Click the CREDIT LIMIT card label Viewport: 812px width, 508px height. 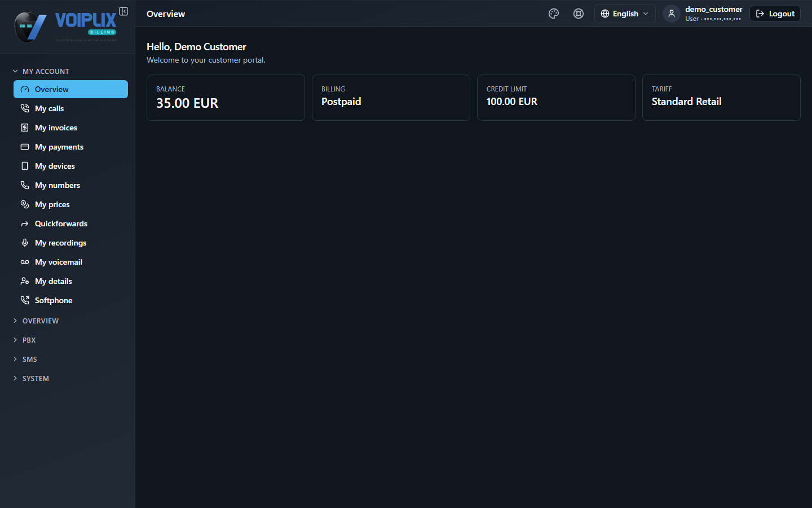click(506, 89)
